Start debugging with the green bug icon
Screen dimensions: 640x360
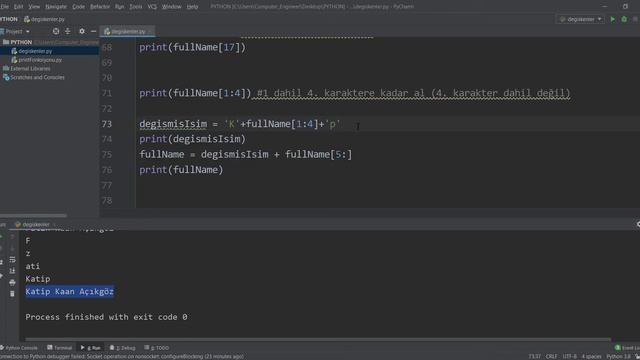[x=624, y=19]
